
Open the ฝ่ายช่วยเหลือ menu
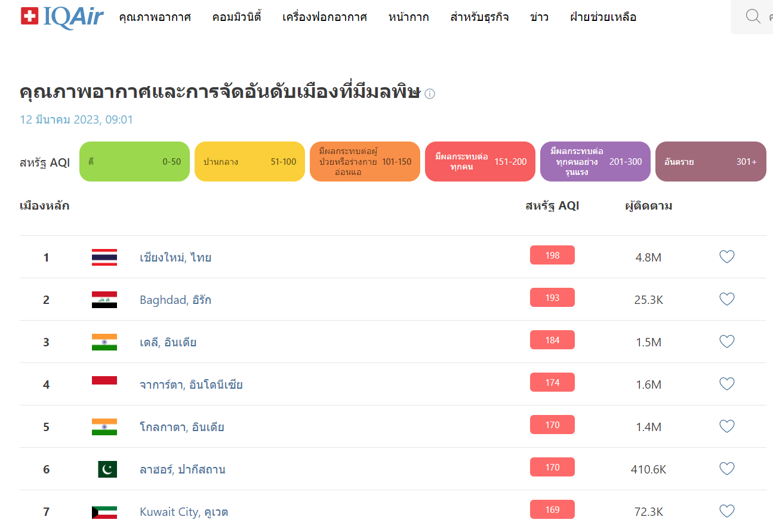[603, 17]
